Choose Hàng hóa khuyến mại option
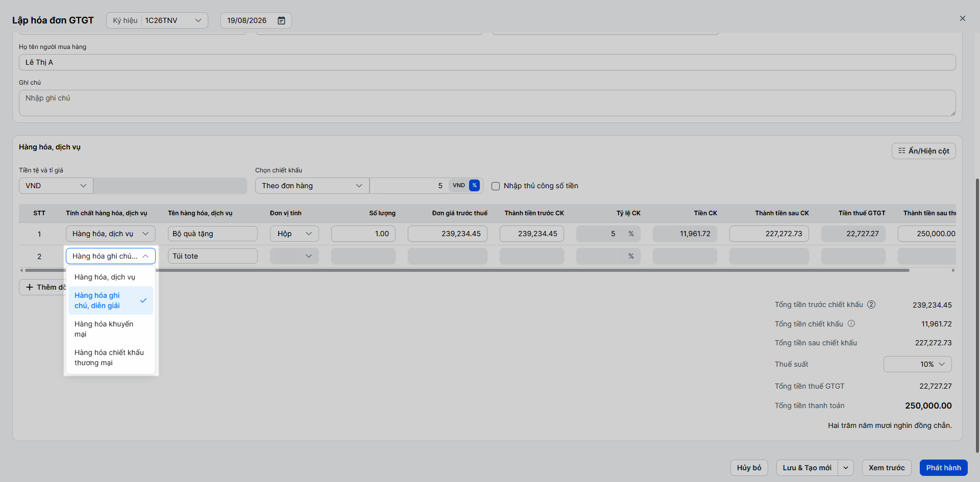Screen dimensions: 980x482 coord(111,329)
